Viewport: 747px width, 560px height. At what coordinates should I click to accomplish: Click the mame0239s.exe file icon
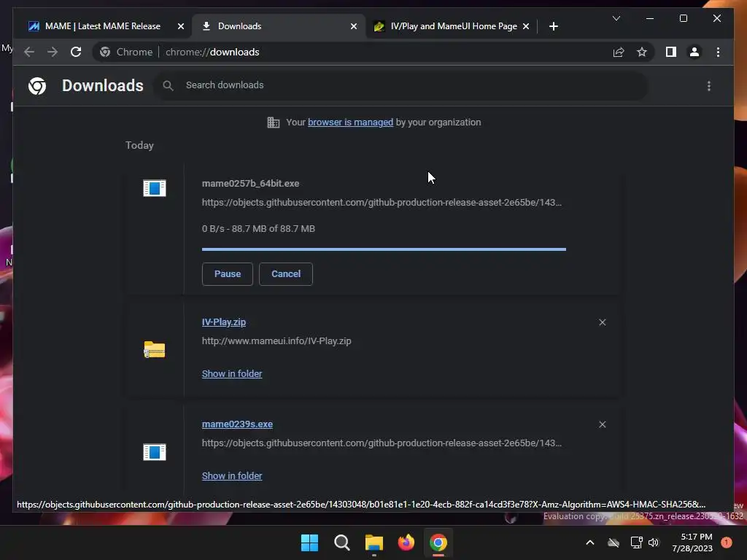[x=155, y=452]
